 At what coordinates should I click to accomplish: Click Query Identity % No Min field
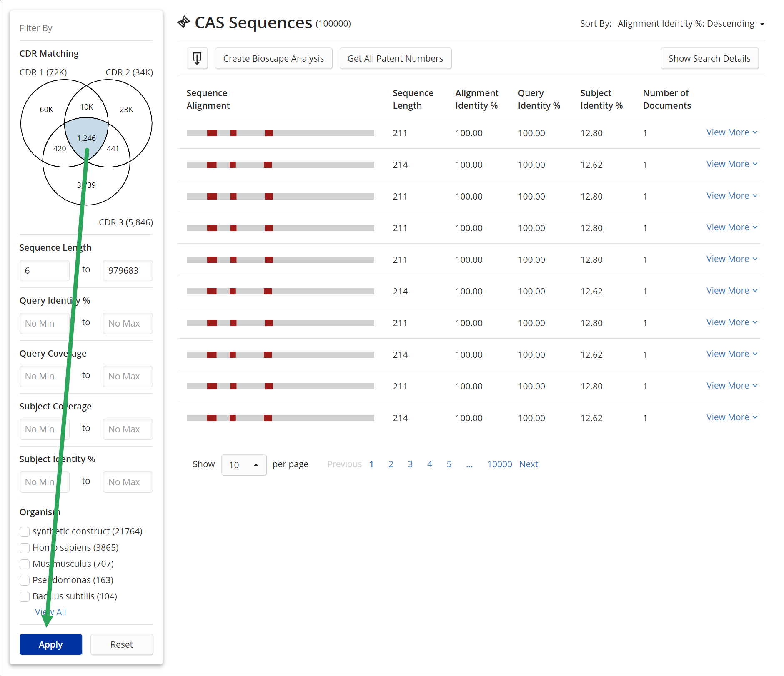[x=45, y=324]
